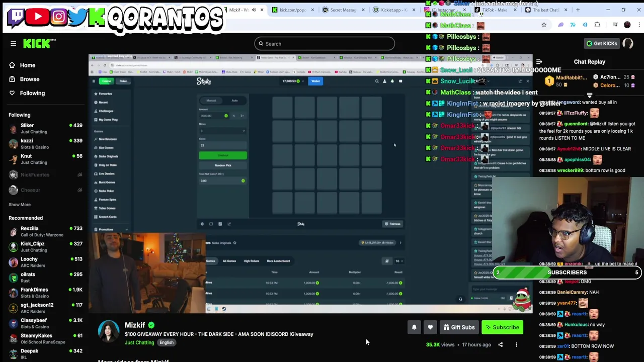Close the kick.com/popo browser tab
The image size is (644, 362).
(312, 10)
